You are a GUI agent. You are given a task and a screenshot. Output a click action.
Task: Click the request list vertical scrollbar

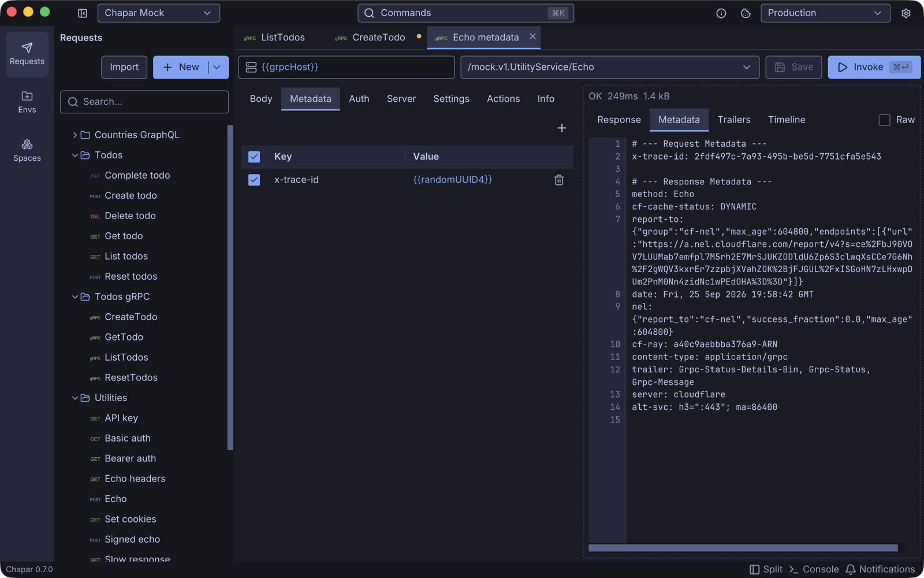pyautogui.click(x=230, y=287)
